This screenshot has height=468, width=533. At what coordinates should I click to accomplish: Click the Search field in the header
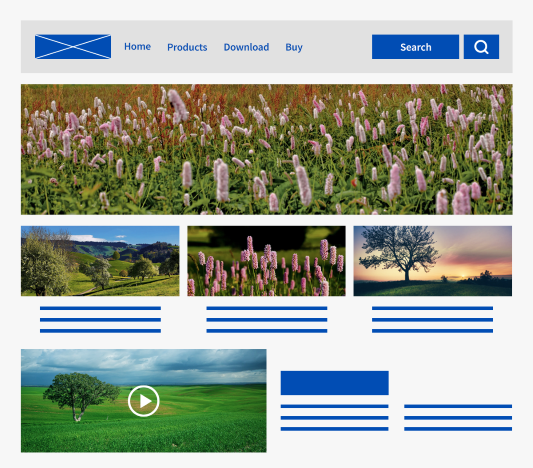[415, 47]
